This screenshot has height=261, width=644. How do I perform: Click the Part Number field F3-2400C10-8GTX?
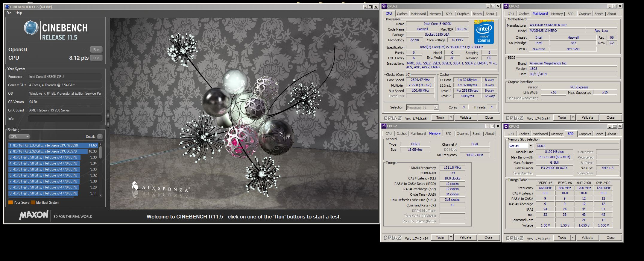pyautogui.click(x=554, y=168)
